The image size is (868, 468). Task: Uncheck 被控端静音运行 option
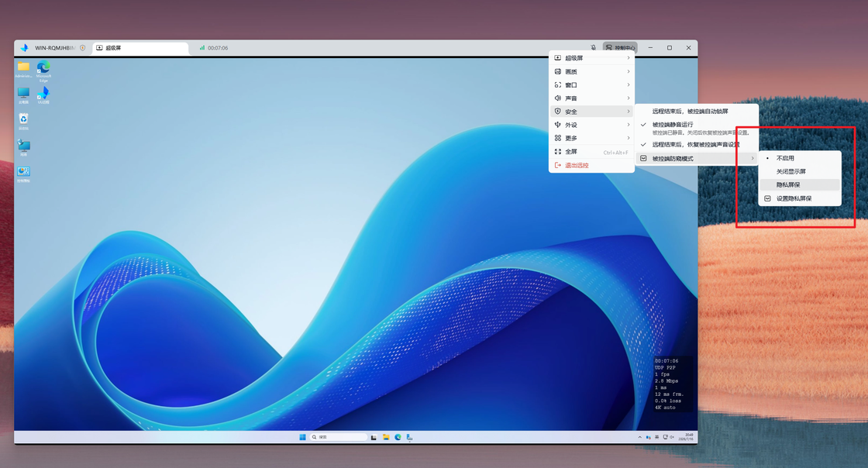697,128
